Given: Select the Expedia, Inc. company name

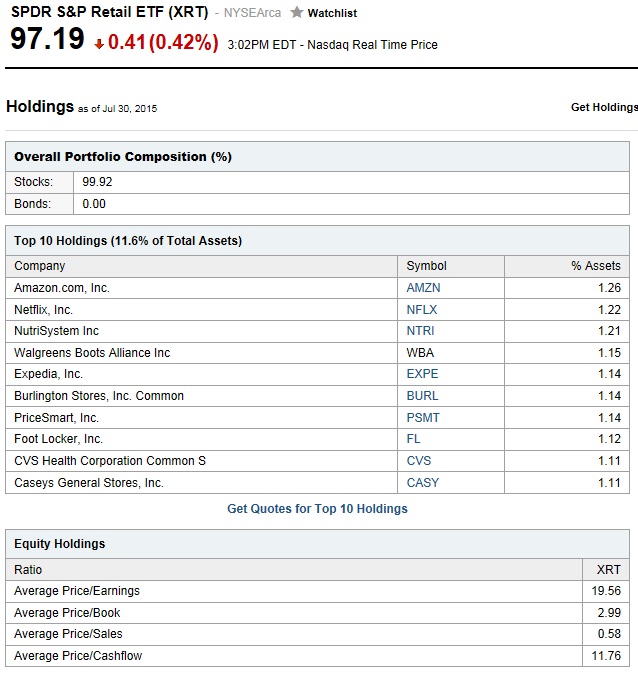Looking at the screenshot, I should pos(48,374).
